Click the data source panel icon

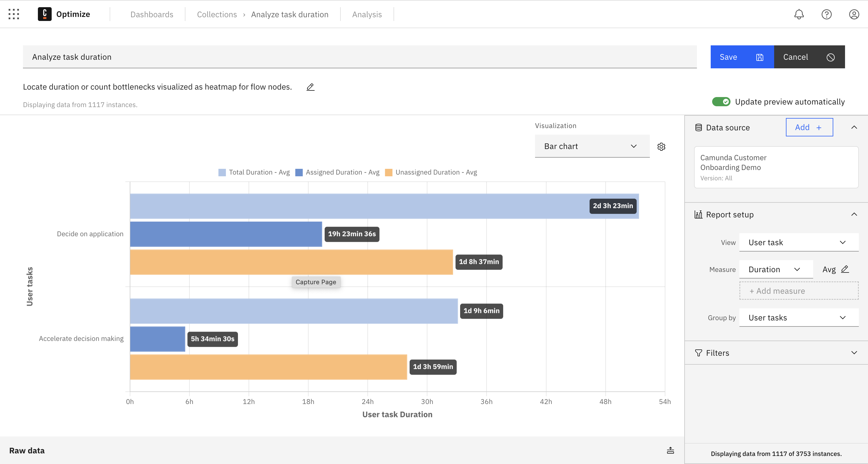tap(699, 127)
